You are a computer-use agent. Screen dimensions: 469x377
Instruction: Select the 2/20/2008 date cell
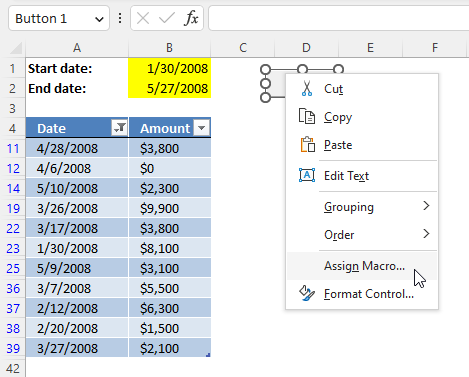(77, 328)
